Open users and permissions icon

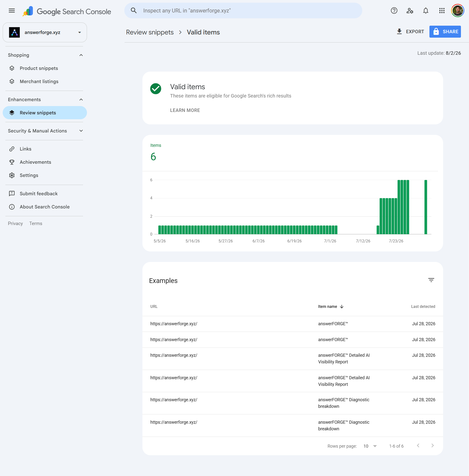tap(410, 11)
